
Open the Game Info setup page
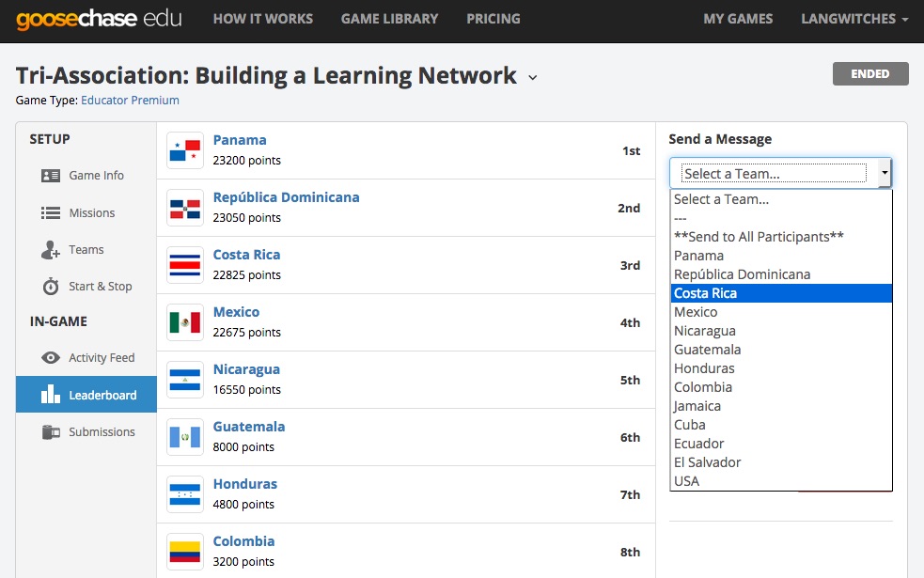click(86, 176)
